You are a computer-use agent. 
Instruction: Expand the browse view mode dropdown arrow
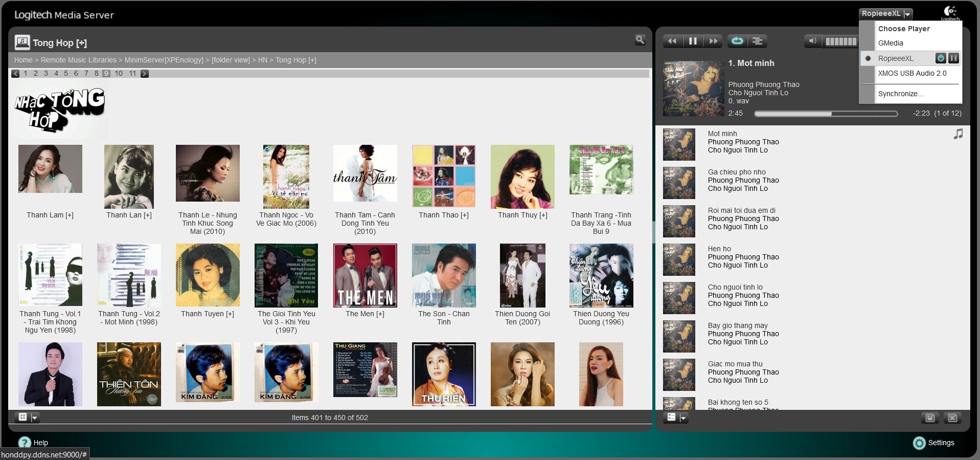35,418
